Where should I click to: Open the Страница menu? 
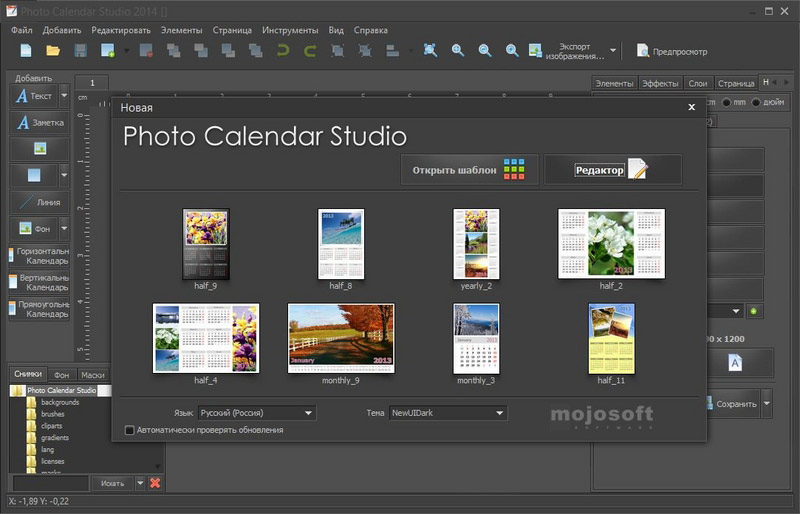tap(232, 30)
